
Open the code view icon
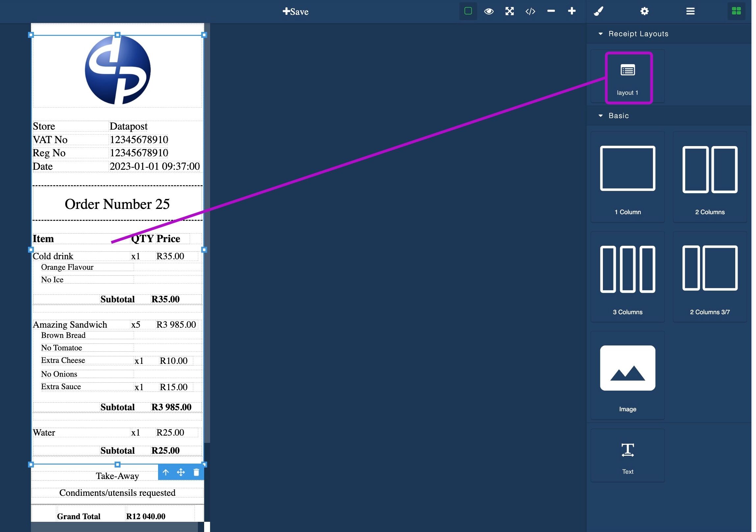[530, 11]
